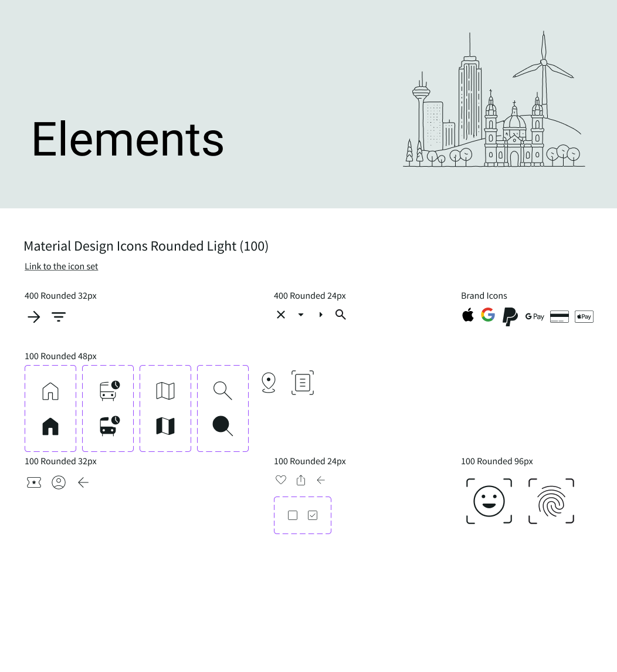Toggle the checked checkbox icon
This screenshot has height=672, width=617.
point(312,515)
